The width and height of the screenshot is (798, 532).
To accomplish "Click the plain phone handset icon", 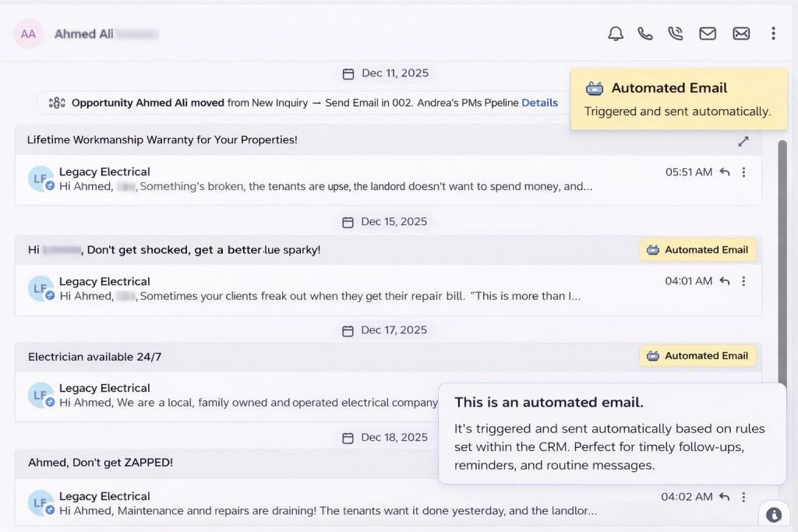I will 645,33.
